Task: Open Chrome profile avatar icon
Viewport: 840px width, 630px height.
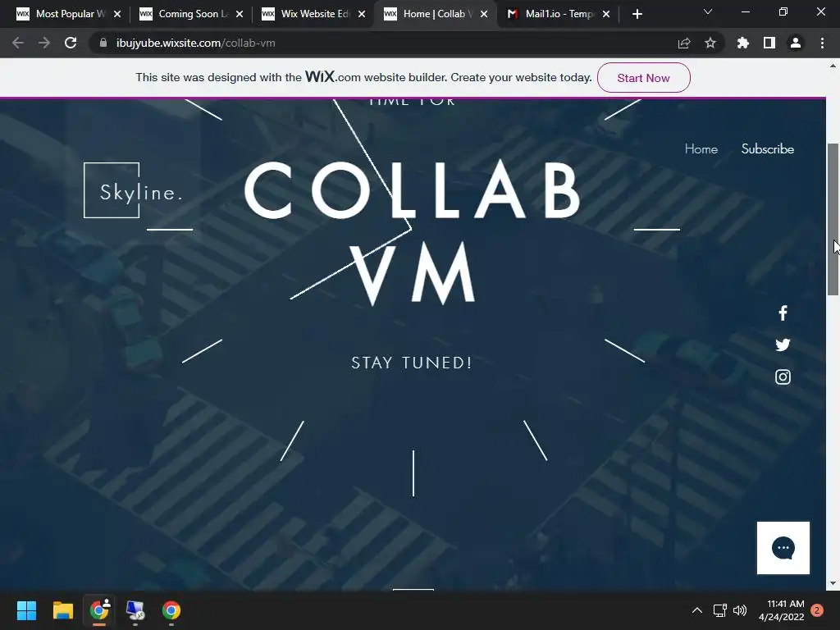Action: tap(796, 43)
